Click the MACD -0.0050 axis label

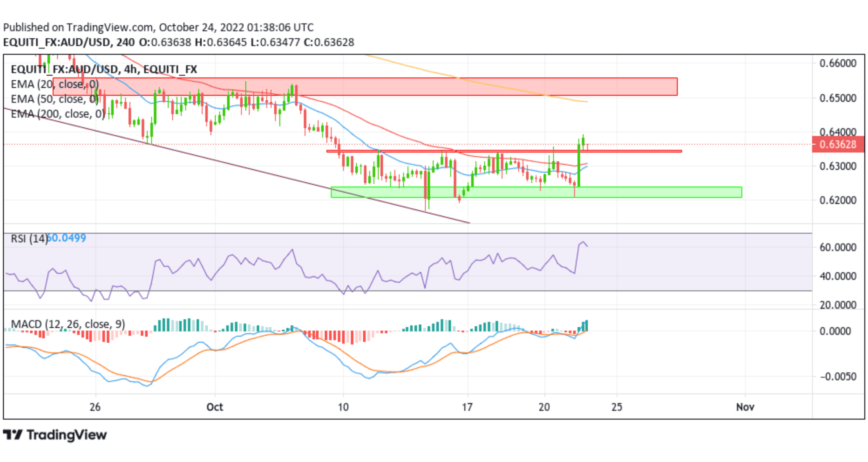[838, 377]
